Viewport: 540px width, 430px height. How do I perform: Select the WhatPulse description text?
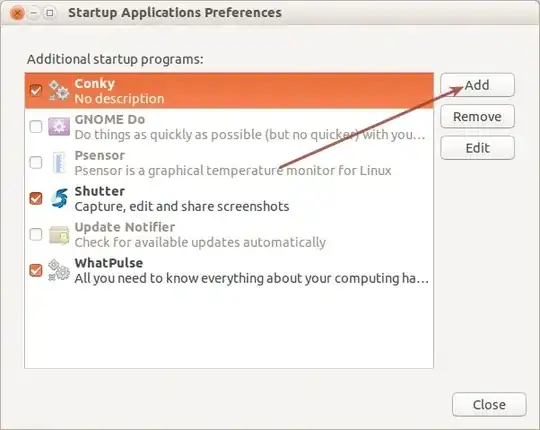pos(251,278)
